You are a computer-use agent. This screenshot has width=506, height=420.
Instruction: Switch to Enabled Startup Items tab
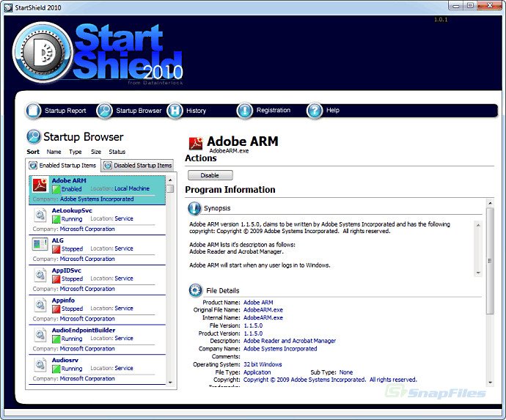63,166
